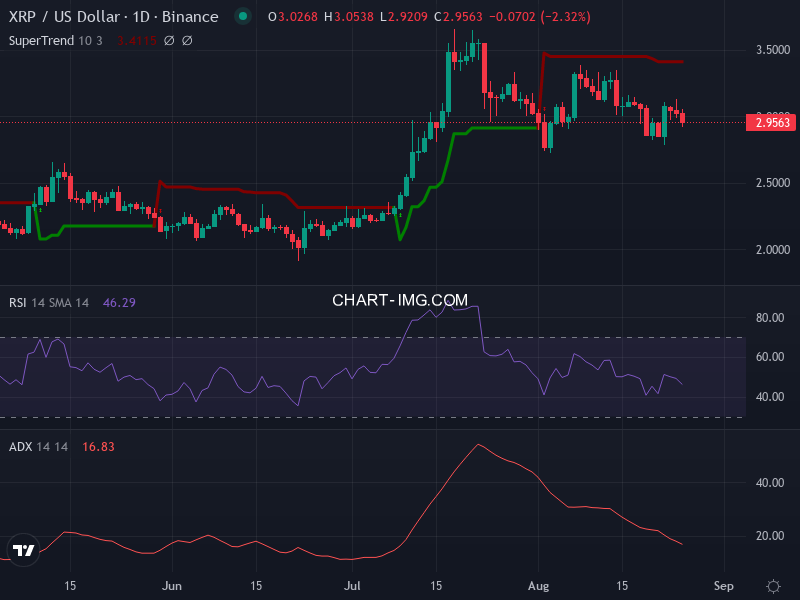Click the 20.00 ADX axis label
This screenshot has width=800, height=600.
[x=770, y=536]
